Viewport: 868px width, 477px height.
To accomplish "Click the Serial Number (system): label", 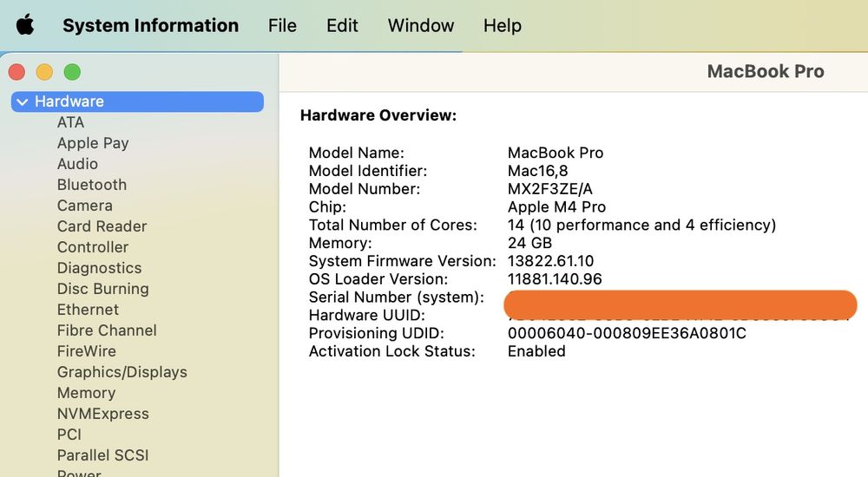I will [x=397, y=297].
